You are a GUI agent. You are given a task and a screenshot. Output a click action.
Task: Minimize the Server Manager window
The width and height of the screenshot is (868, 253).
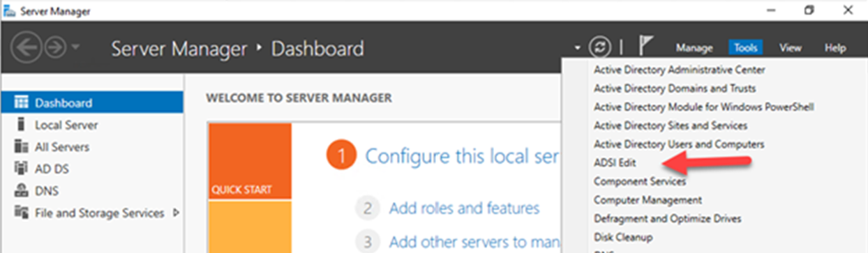(x=772, y=10)
